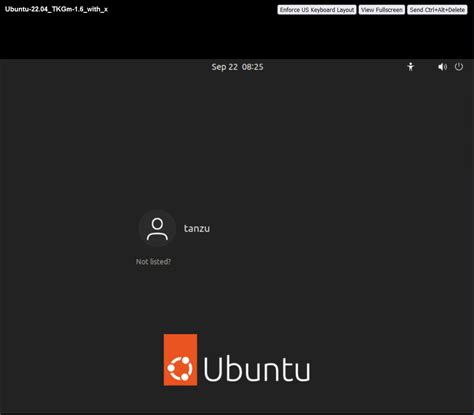Open the clock showing 08:25
474x415 pixels.
[253, 67]
